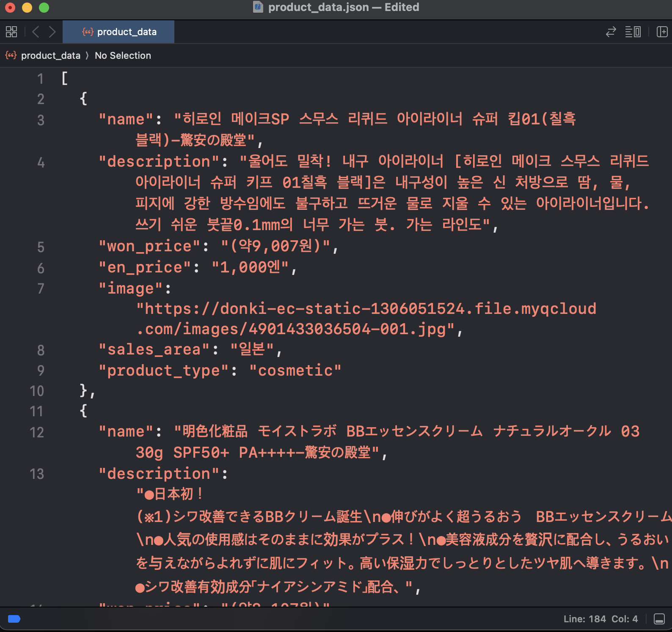Click the "(약9,007원)" won price value

(x=275, y=246)
